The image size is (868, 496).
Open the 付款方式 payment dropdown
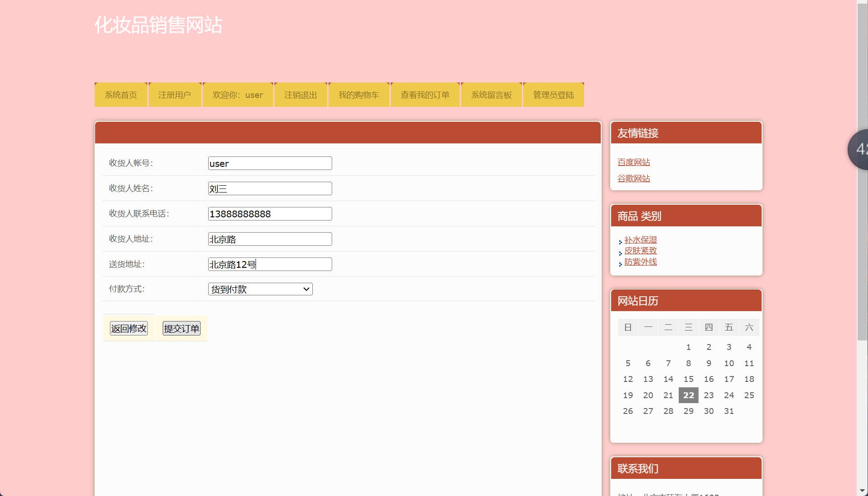(260, 289)
